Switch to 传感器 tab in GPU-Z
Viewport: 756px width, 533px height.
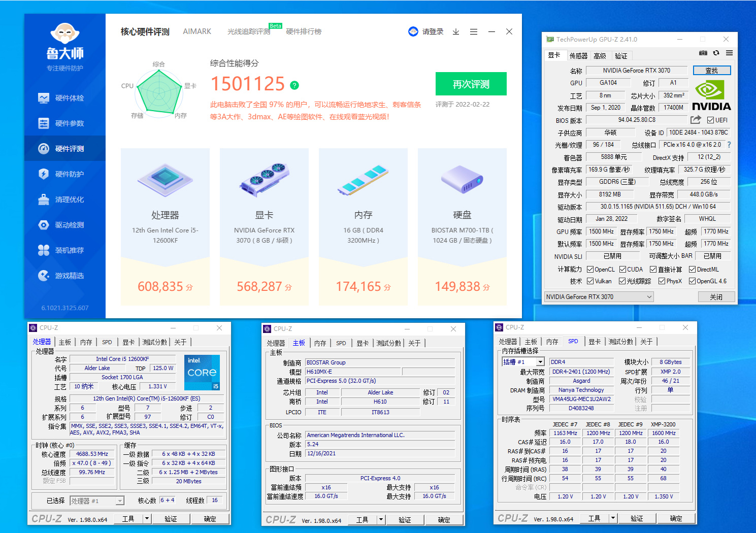point(578,56)
